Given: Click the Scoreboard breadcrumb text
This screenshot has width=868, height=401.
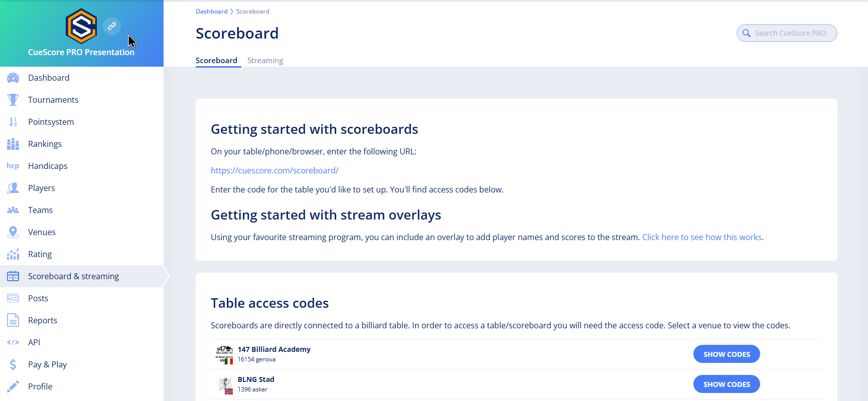Looking at the screenshot, I should pos(253,11).
